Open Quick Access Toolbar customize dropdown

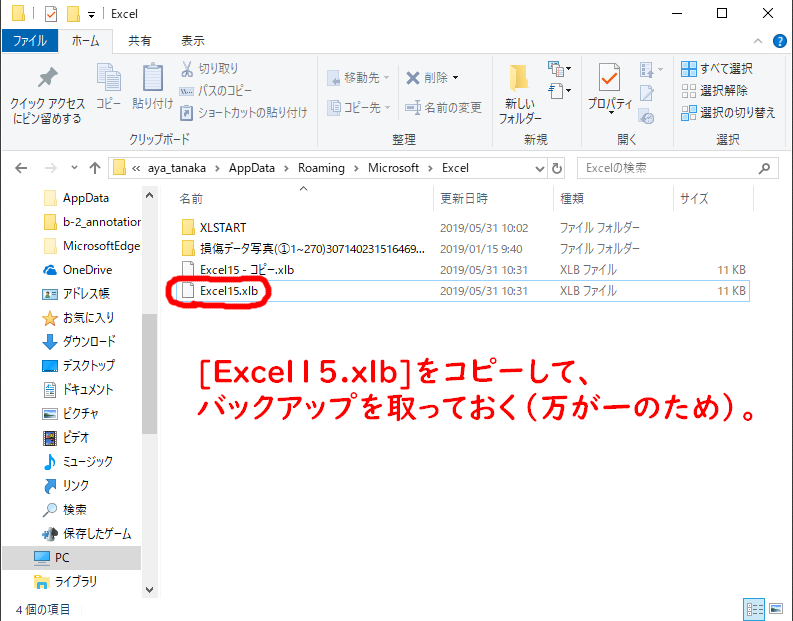pos(92,15)
